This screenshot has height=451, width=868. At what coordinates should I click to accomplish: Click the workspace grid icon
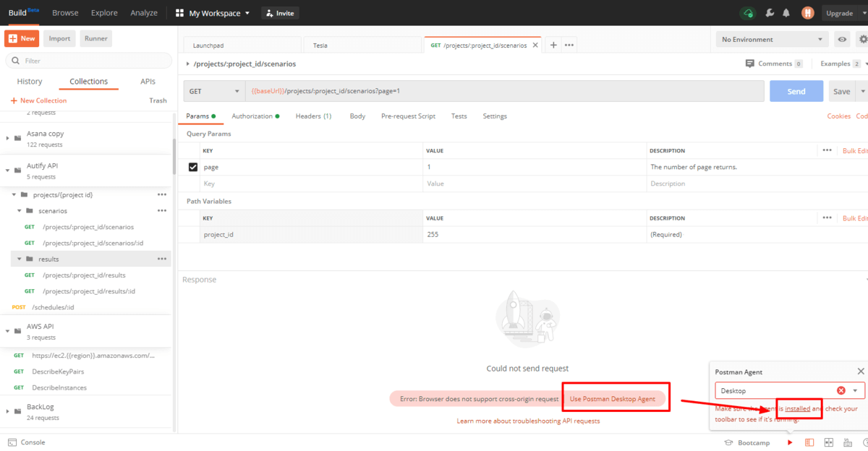tap(179, 13)
